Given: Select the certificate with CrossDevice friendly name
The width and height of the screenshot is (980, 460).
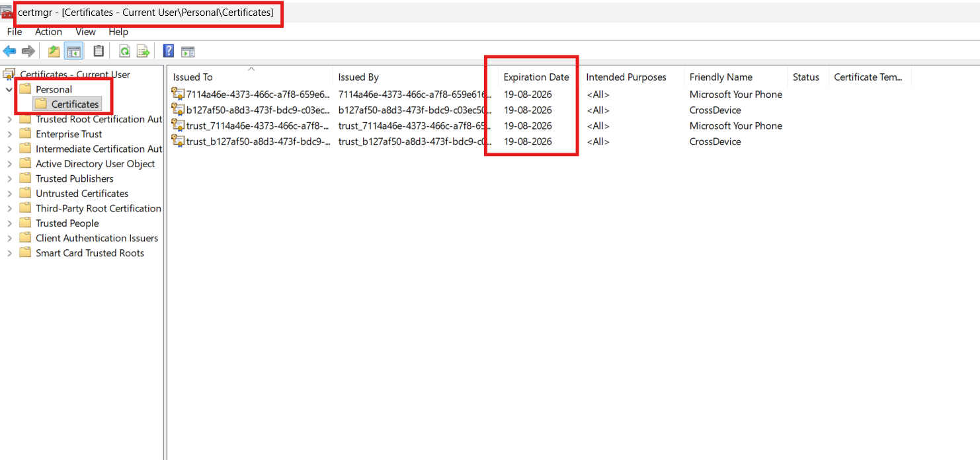Looking at the screenshot, I should pyautogui.click(x=251, y=110).
